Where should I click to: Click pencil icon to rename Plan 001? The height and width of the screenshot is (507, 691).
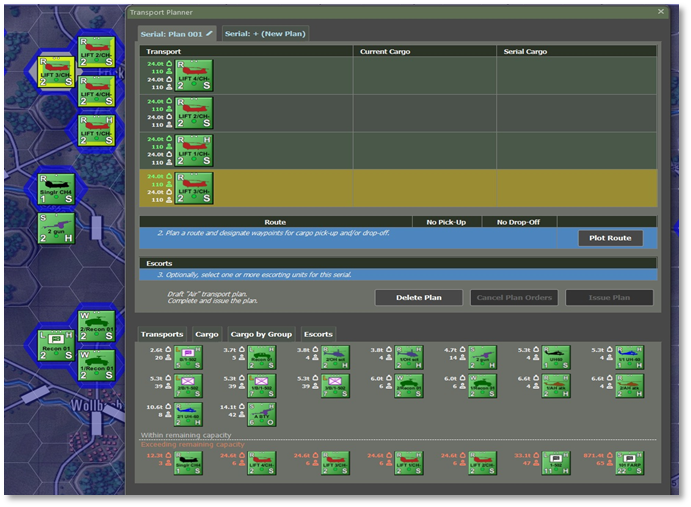pos(210,34)
